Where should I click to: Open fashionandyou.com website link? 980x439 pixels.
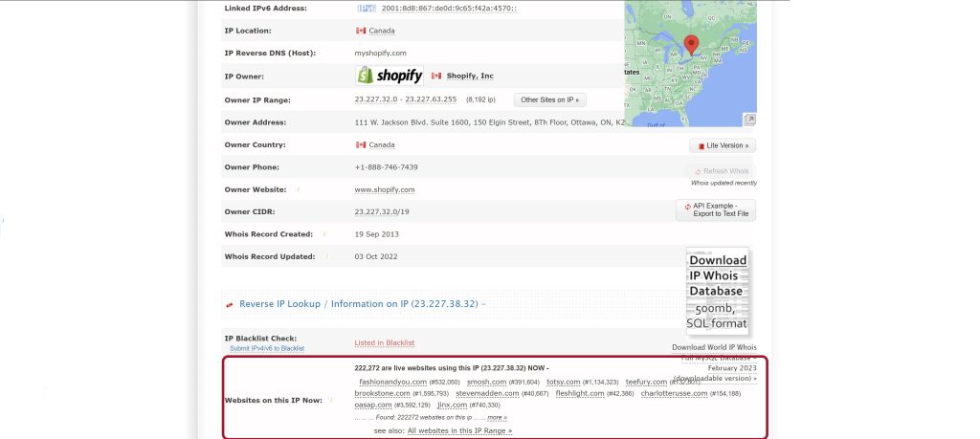pos(392,382)
